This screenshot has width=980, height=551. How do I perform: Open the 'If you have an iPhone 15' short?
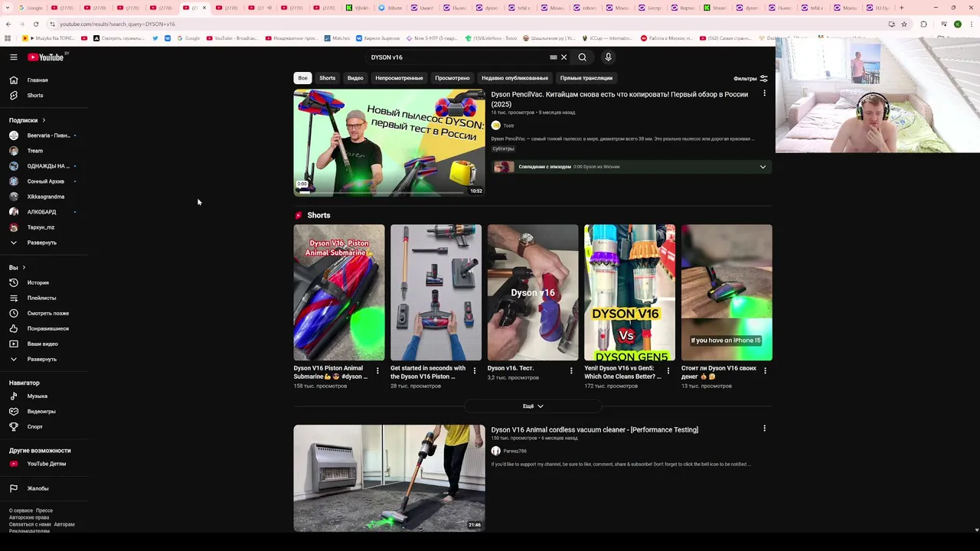point(727,292)
